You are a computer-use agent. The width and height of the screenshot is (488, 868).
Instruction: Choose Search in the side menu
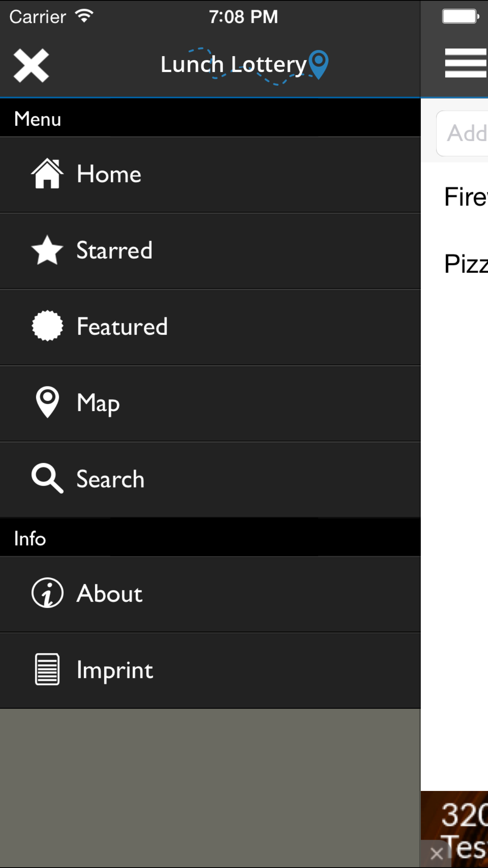210,480
